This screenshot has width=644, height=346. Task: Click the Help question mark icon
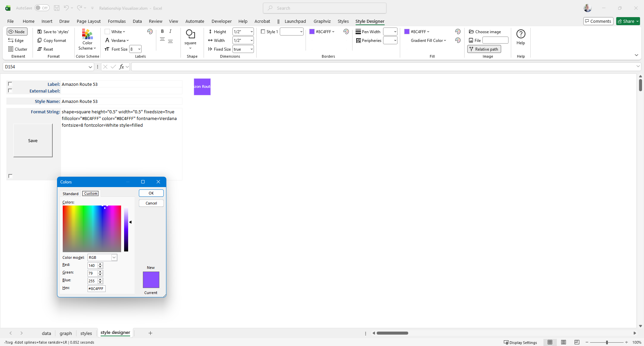point(521,34)
